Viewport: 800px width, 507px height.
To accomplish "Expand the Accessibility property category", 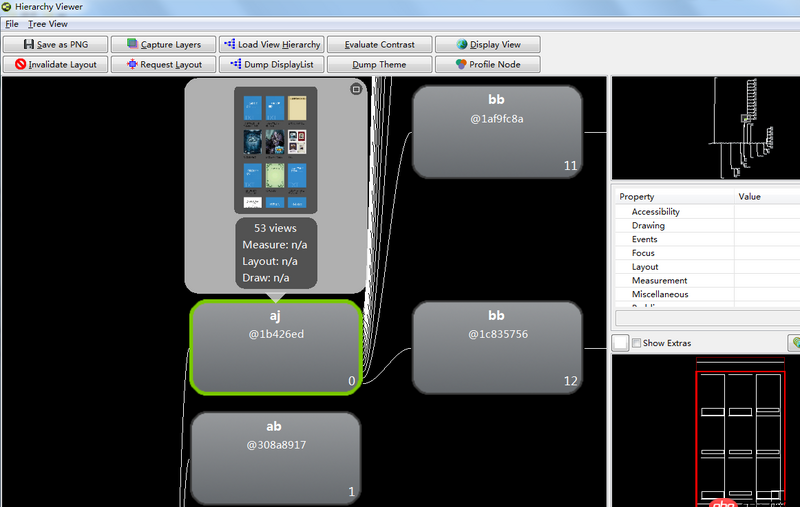I will (655, 211).
